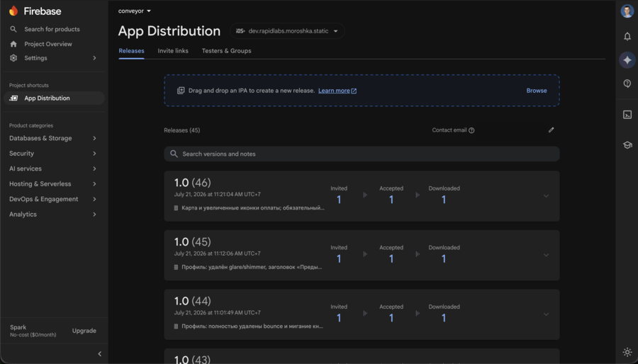
Task: Open the graduation cap learning icon
Action: point(627,145)
